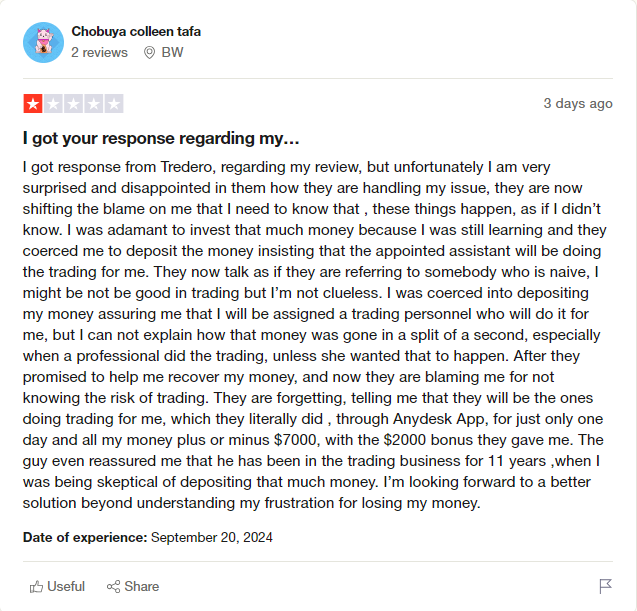Click the September 20, 2024 date text
This screenshot has width=637, height=611.
[x=212, y=537]
